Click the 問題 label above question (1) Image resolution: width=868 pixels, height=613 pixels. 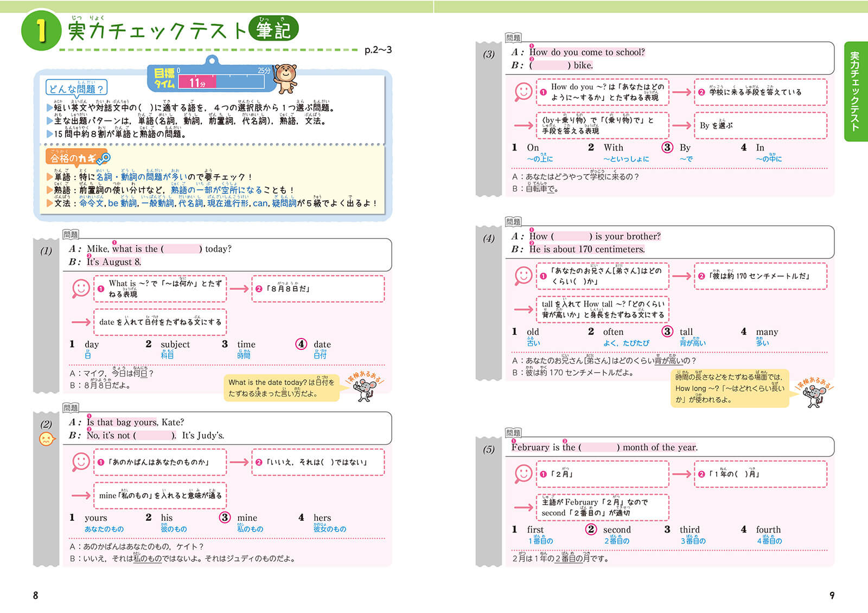(x=71, y=234)
